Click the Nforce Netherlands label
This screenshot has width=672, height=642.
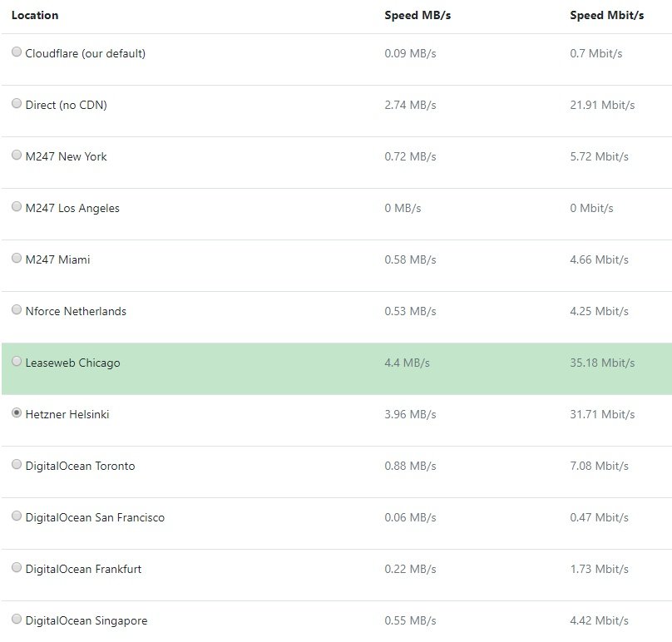click(x=76, y=311)
